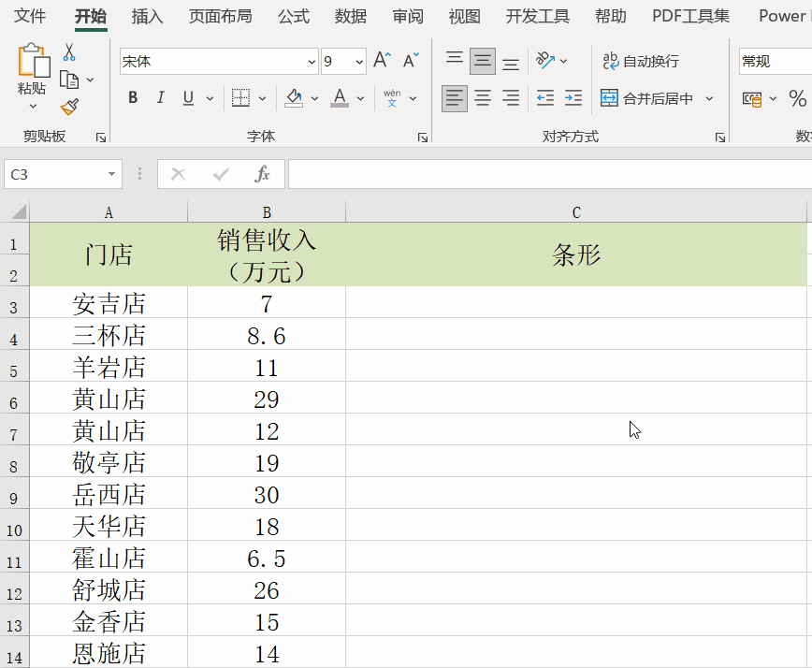Decrease indent
Image resolution: width=812 pixels, height=668 pixels.
coord(544,98)
